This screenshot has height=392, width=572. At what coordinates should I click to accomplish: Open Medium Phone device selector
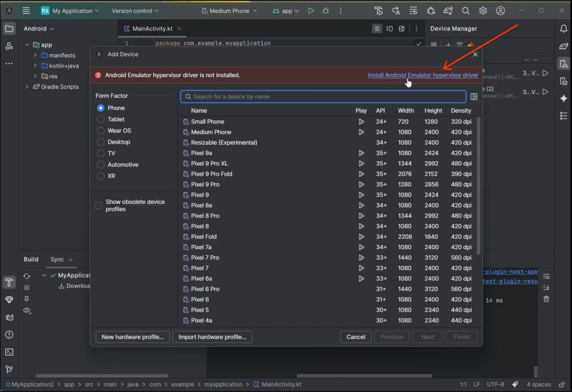pos(229,11)
